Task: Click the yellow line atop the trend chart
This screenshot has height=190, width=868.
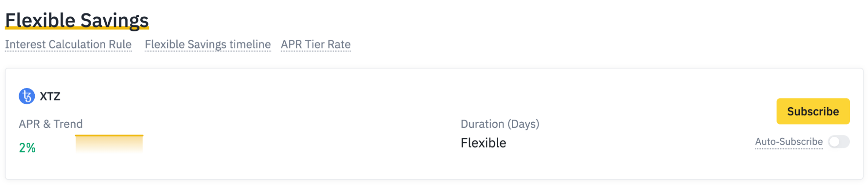Action: [109, 136]
